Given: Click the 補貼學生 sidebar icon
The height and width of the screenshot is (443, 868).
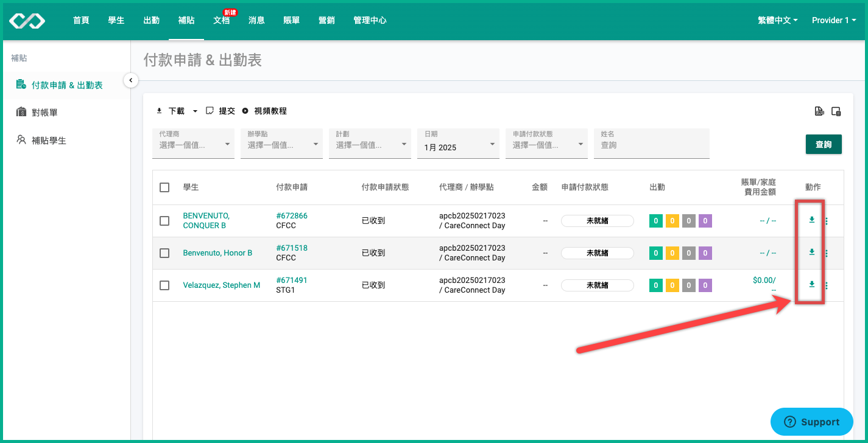Looking at the screenshot, I should pos(21,140).
